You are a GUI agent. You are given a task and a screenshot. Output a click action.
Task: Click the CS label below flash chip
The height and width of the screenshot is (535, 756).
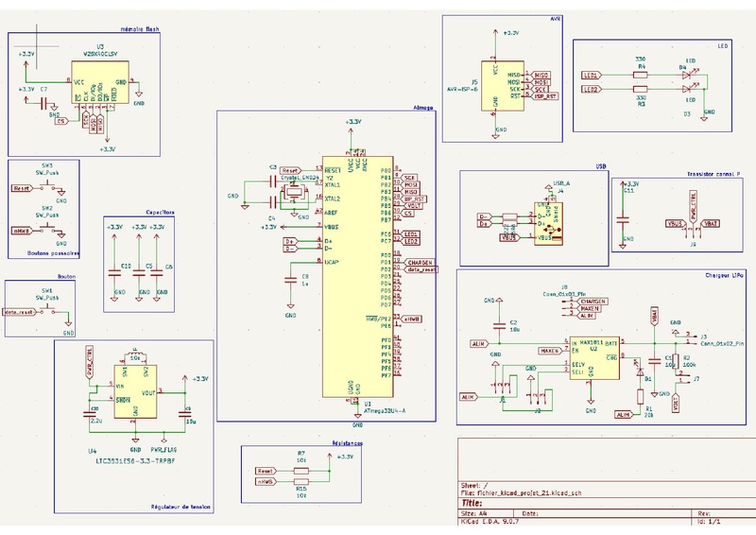[61, 121]
